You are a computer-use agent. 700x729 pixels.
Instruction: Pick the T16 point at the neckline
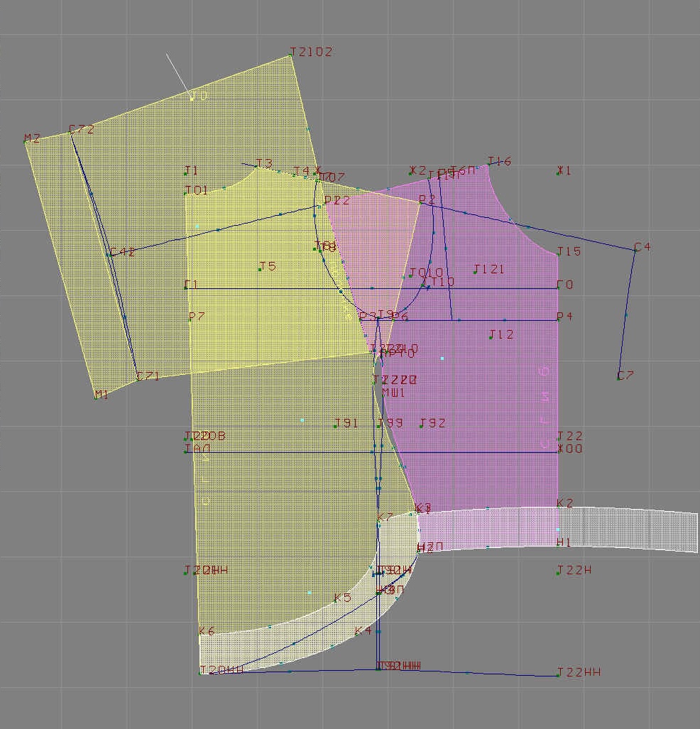click(489, 164)
